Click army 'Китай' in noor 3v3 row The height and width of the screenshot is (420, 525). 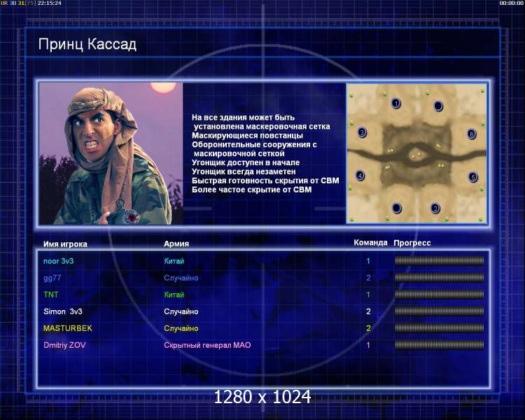point(174,261)
